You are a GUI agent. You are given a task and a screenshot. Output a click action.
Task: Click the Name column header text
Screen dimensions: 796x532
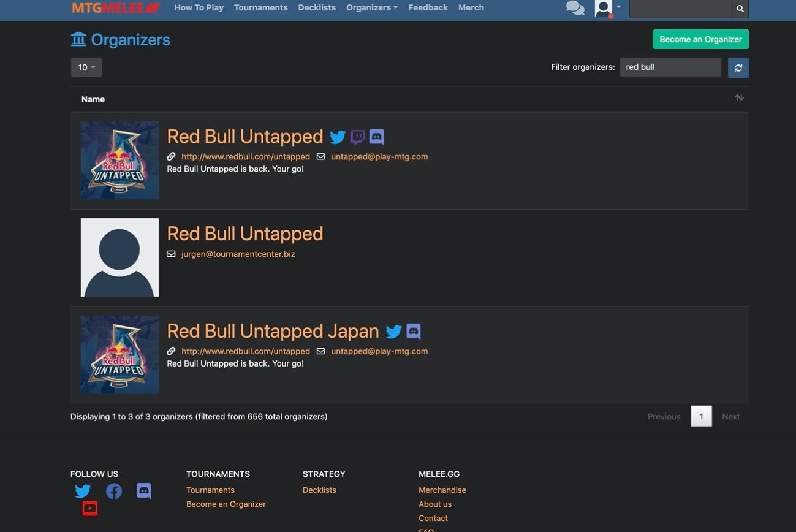(x=93, y=99)
